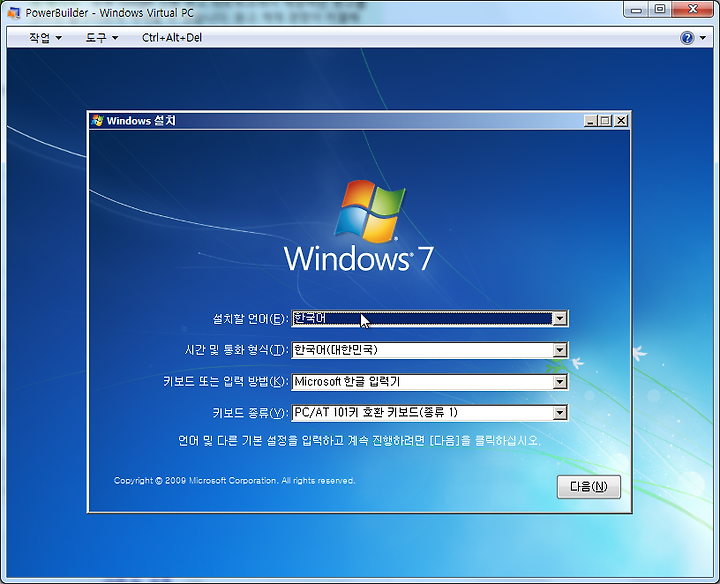This screenshot has height=584, width=720.
Task: Close the Windows 설치 dialog
Action: click(x=621, y=121)
